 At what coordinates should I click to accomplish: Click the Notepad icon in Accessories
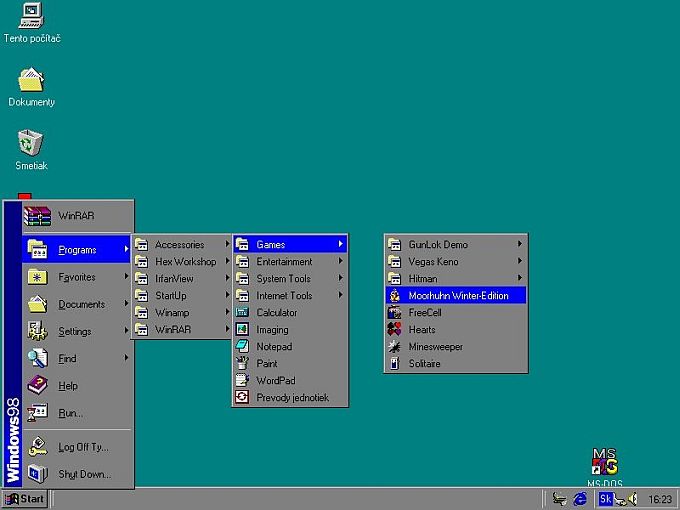242,347
